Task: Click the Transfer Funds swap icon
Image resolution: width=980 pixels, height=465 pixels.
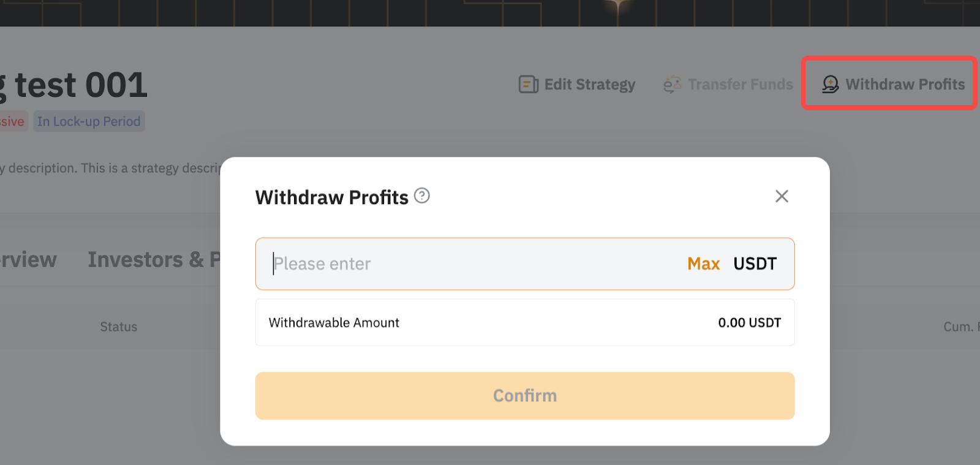Action: (672, 85)
